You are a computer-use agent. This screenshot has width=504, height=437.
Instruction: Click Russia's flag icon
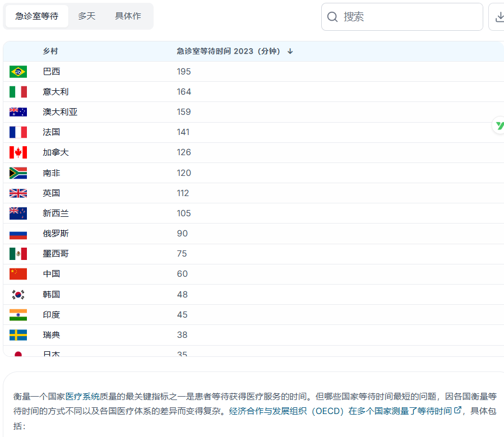point(17,234)
